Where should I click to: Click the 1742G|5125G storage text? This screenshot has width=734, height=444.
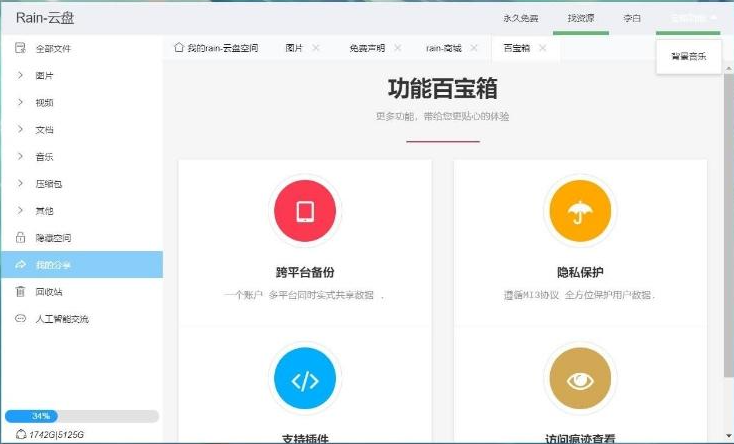[x=57, y=435]
